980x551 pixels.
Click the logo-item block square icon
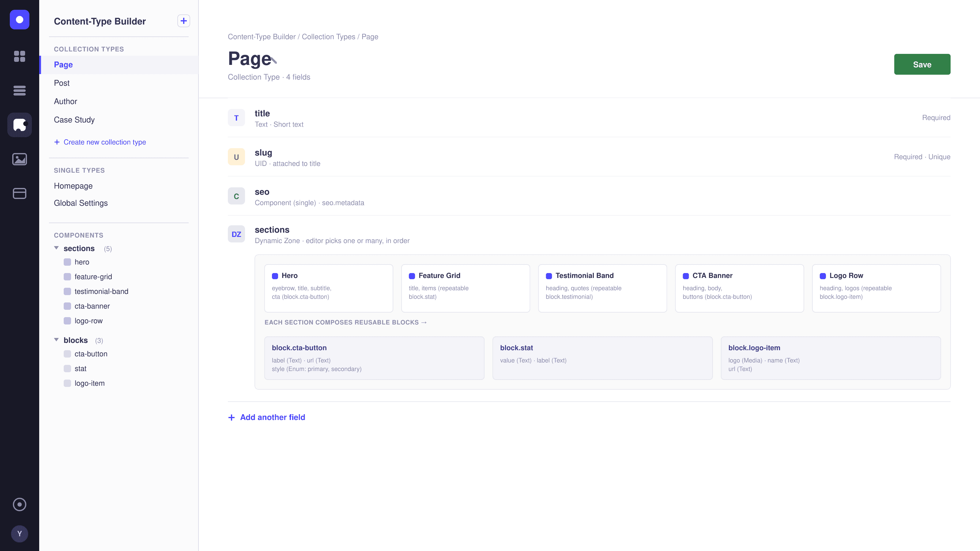[x=67, y=383]
